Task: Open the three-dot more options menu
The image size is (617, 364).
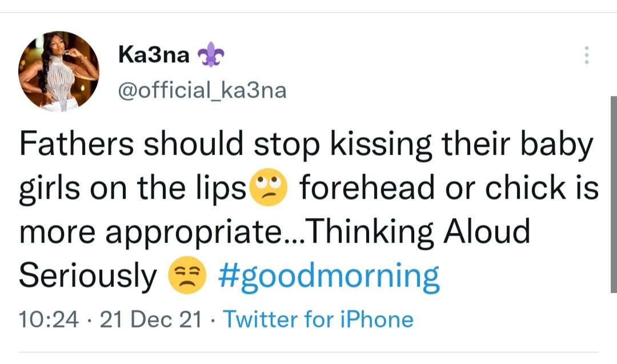Action: (x=586, y=55)
